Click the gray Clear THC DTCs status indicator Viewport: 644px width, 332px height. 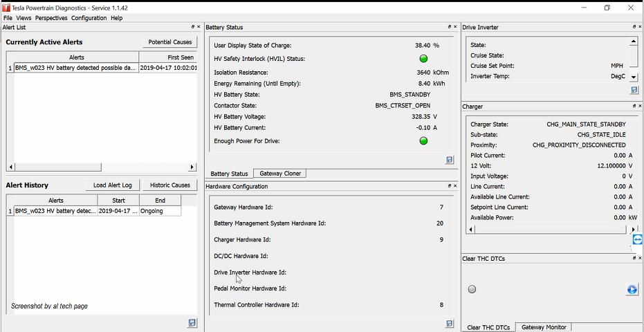472,289
